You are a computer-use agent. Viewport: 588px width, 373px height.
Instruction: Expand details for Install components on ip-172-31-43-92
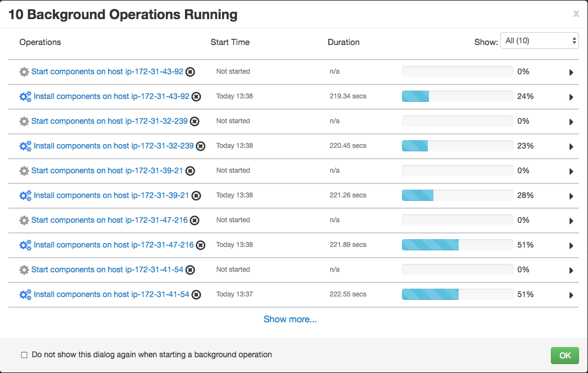(x=571, y=97)
